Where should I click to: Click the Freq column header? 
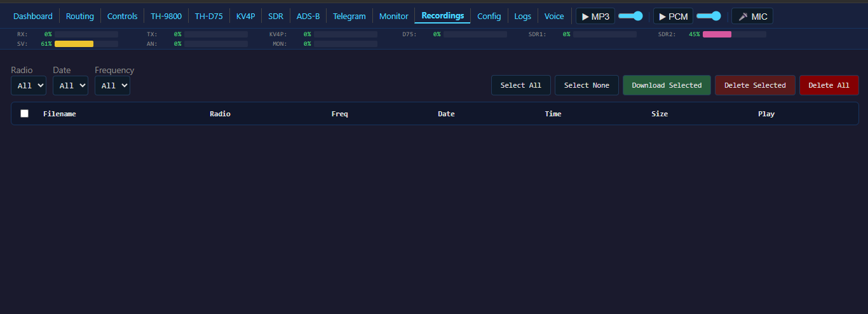pos(340,114)
